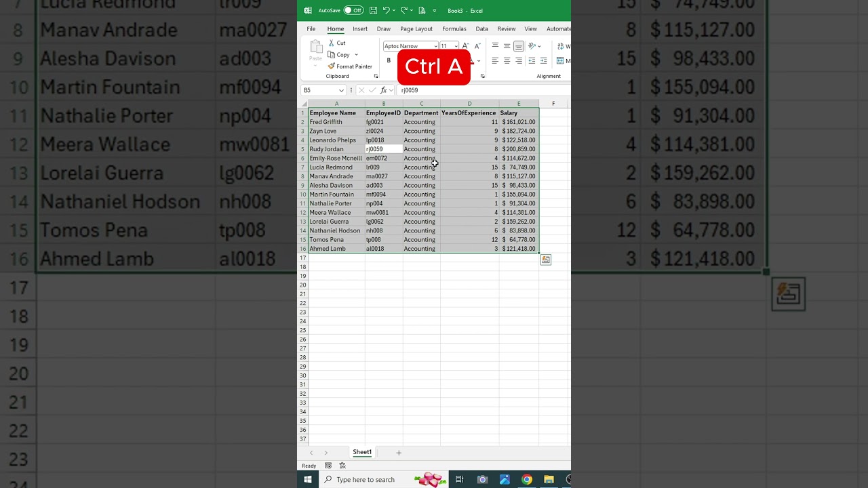Click the print preview document icon in title bar
This screenshot has height=488, width=868.
[x=422, y=10]
